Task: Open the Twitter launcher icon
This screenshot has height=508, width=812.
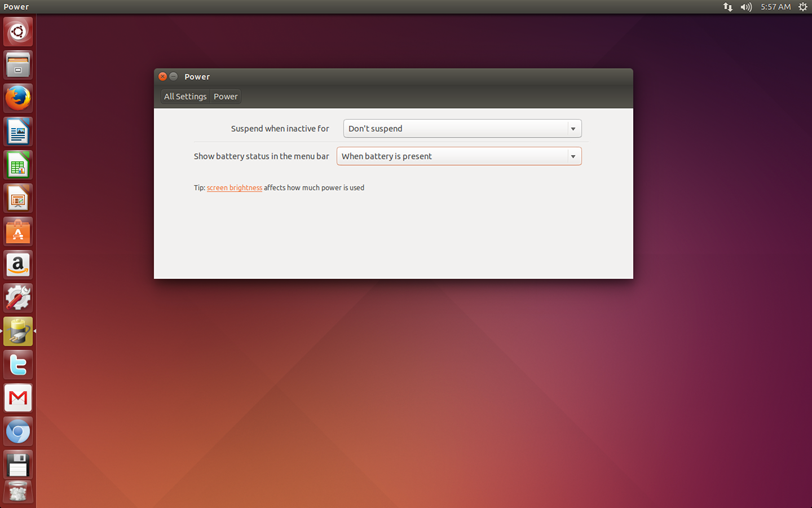Action: pyautogui.click(x=18, y=365)
